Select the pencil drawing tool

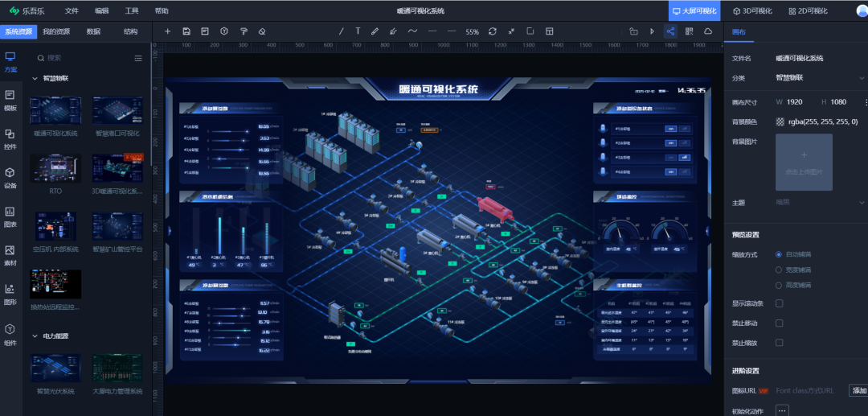click(x=375, y=31)
